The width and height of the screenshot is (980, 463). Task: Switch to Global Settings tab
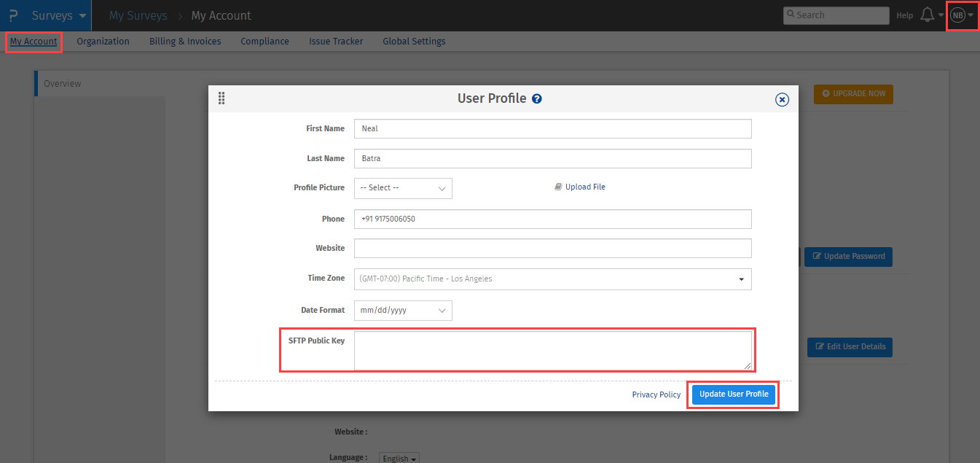coord(414,42)
